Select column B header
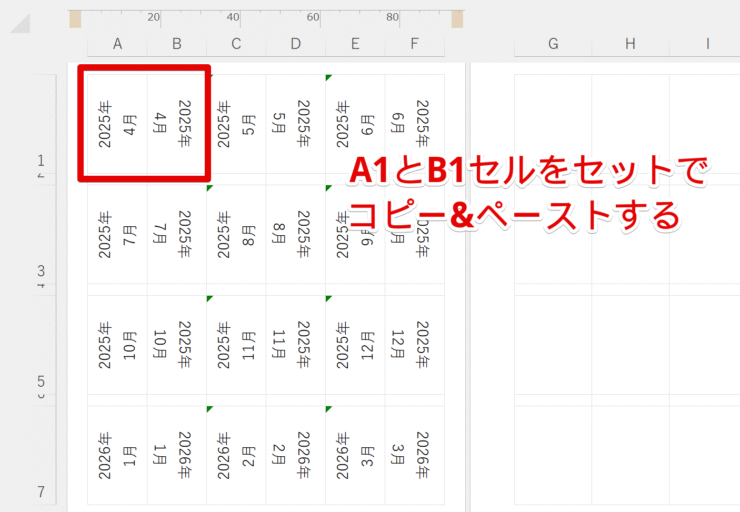The image size is (740, 512). click(x=177, y=44)
